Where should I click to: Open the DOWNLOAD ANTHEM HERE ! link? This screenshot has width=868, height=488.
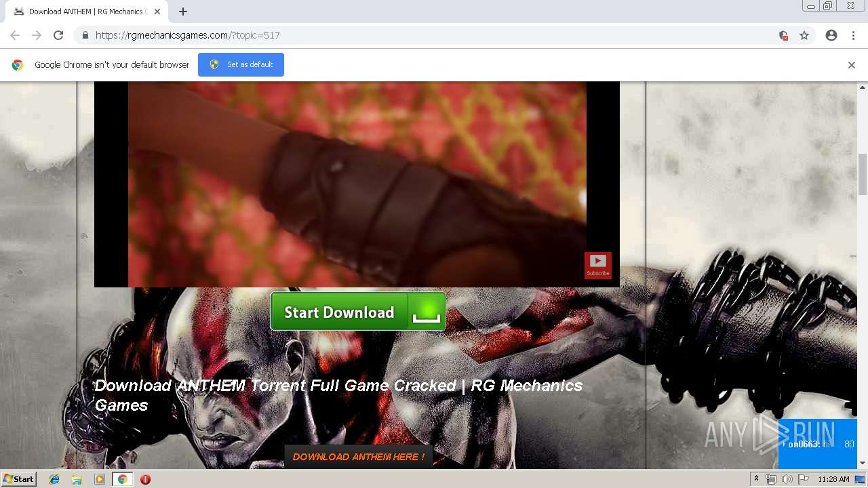pyautogui.click(x=359, y=457)
